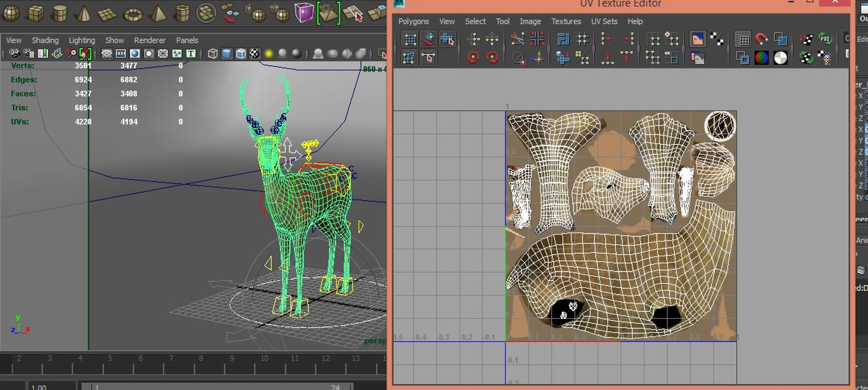
Task: Open PSD network update icon
Action: pos(826,39)
